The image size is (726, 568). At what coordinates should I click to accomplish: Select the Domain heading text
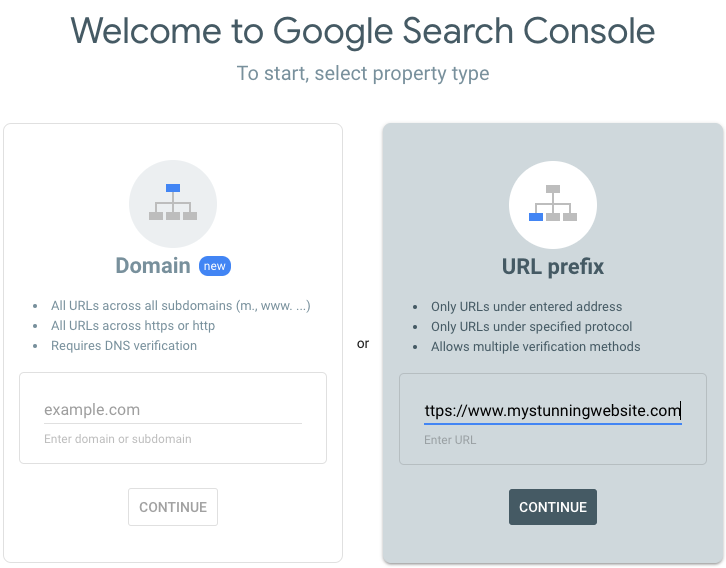pos(153,265)
